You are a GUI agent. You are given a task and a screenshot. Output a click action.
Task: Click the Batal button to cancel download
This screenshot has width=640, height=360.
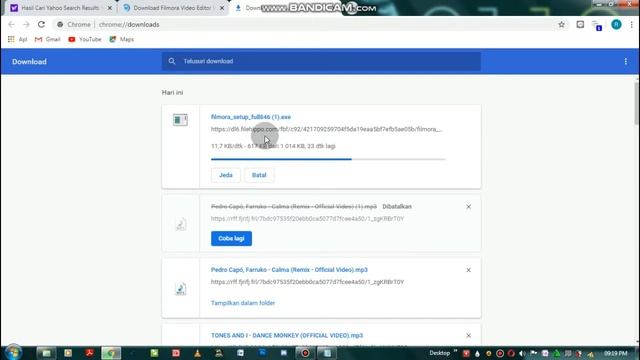[x=259, y=175]
